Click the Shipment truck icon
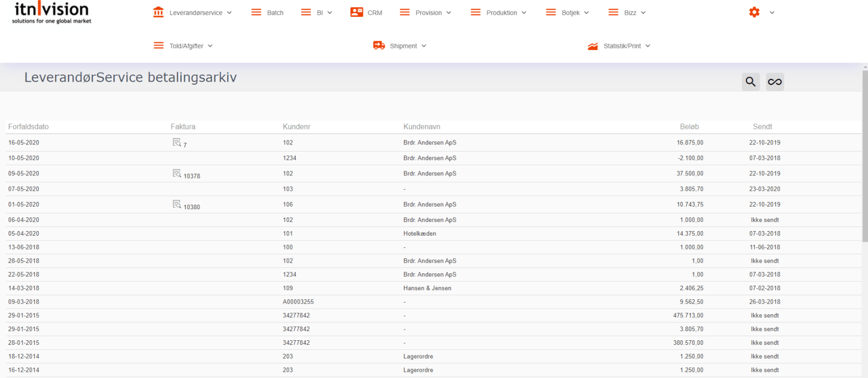 (379, 45)
